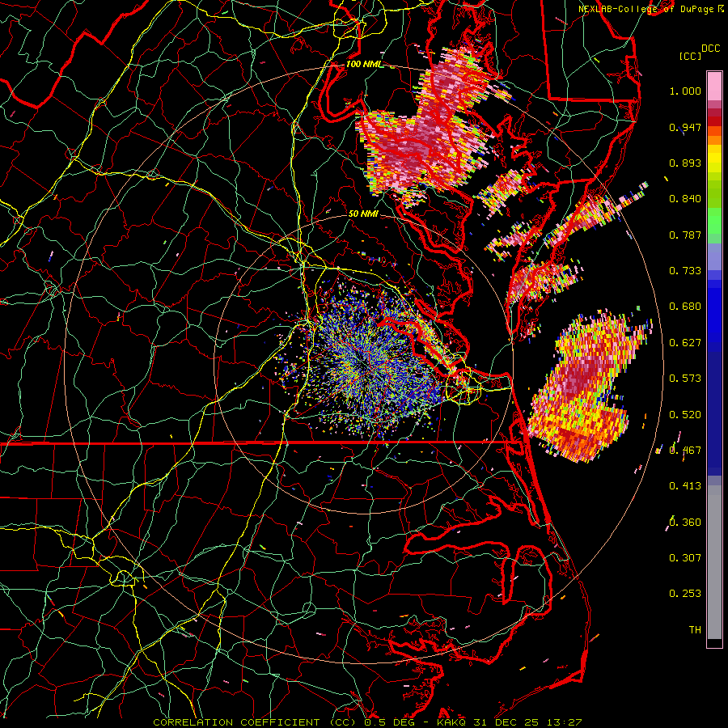728x728 pixels.
Task: Click the DCC label above the color scale
Action: (x=710, y=49)
